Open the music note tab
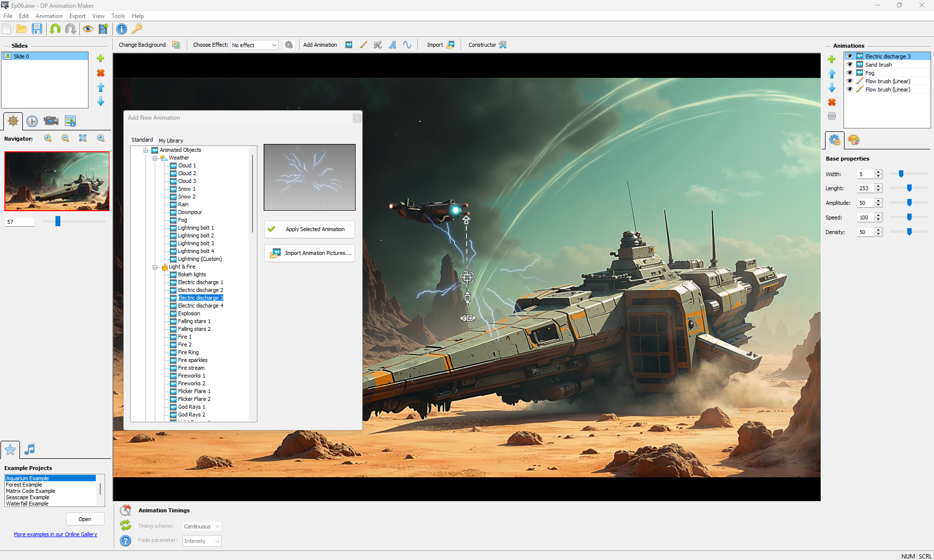The width and height of the screenshot is (934, 560). [30, 449]
